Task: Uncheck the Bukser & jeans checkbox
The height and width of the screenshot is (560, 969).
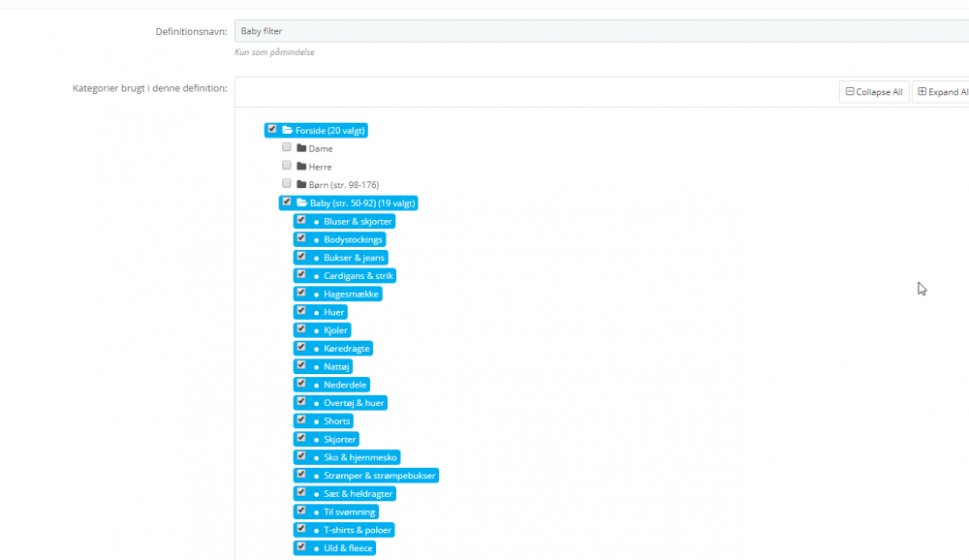Action: [x=301, y=256]
